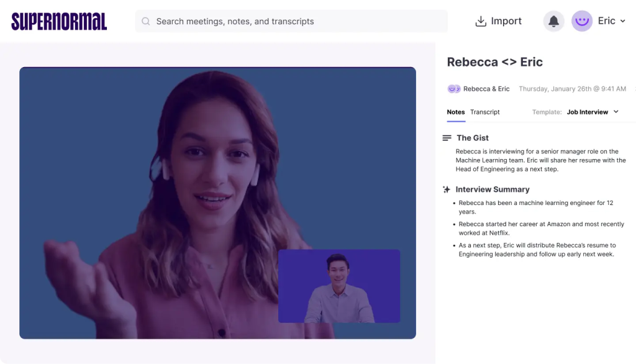The width and height of the screenshot is (636, 364).
Task: Expand the Eric account menu chevron
Action: tap(623, 21)
